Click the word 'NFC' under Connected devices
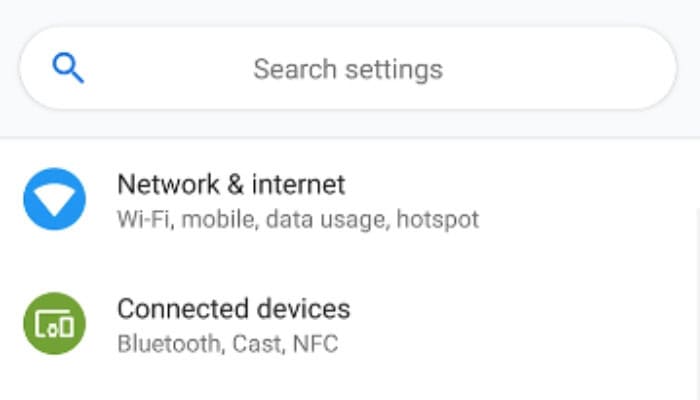This screenshot has width=700, height=400. coord(315,344)
